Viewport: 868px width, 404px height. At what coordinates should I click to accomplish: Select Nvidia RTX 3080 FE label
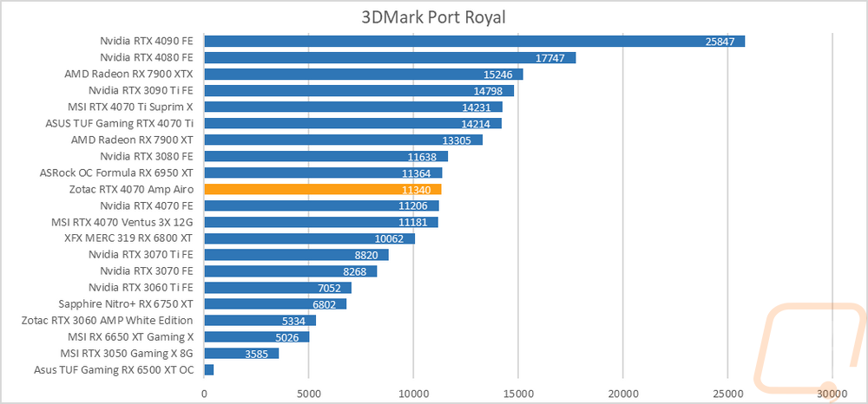pyautogui.click(x=147, y=156)
